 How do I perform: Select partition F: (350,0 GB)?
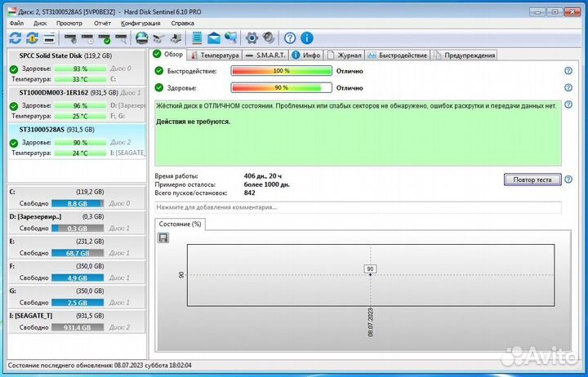[x=77, y=272]
